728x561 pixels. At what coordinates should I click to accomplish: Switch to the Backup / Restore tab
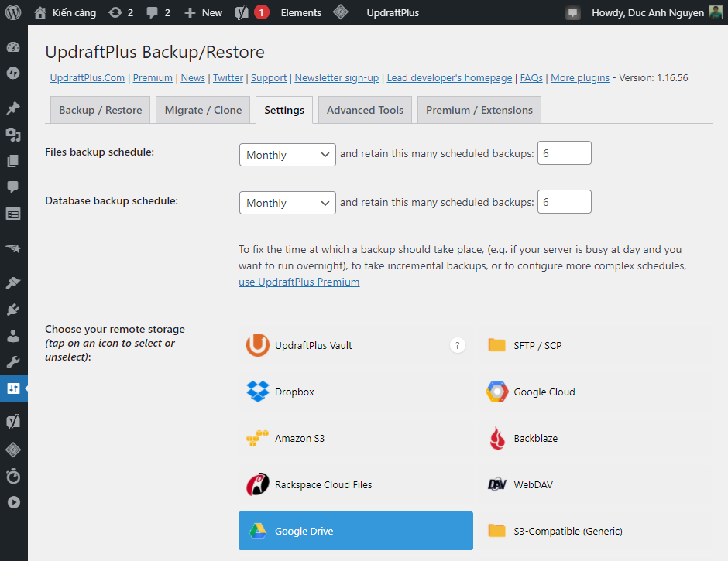coord(101,110)
